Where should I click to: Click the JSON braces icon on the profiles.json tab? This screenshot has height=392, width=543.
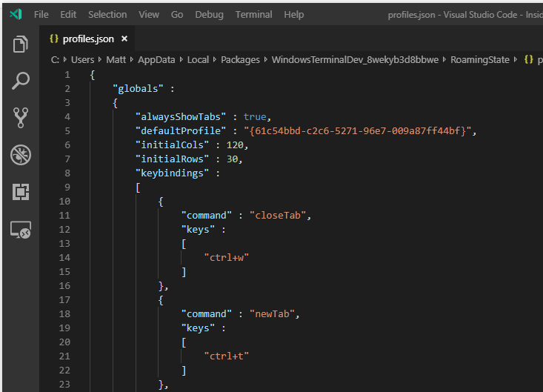(54, 39)
